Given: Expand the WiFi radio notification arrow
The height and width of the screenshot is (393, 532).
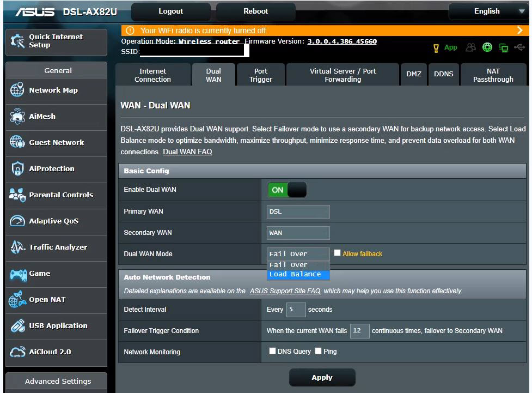Looking at the screenshot, I should [520, 30].
